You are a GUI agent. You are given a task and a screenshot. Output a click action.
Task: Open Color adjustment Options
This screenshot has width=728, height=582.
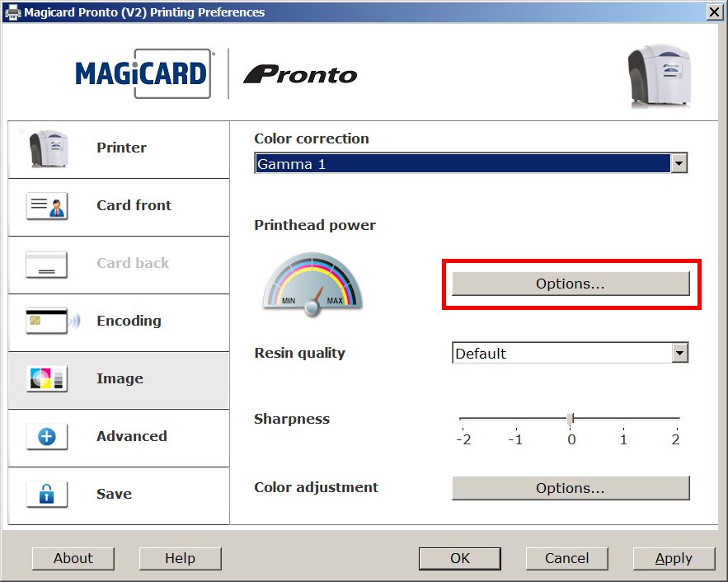[571, 488]
